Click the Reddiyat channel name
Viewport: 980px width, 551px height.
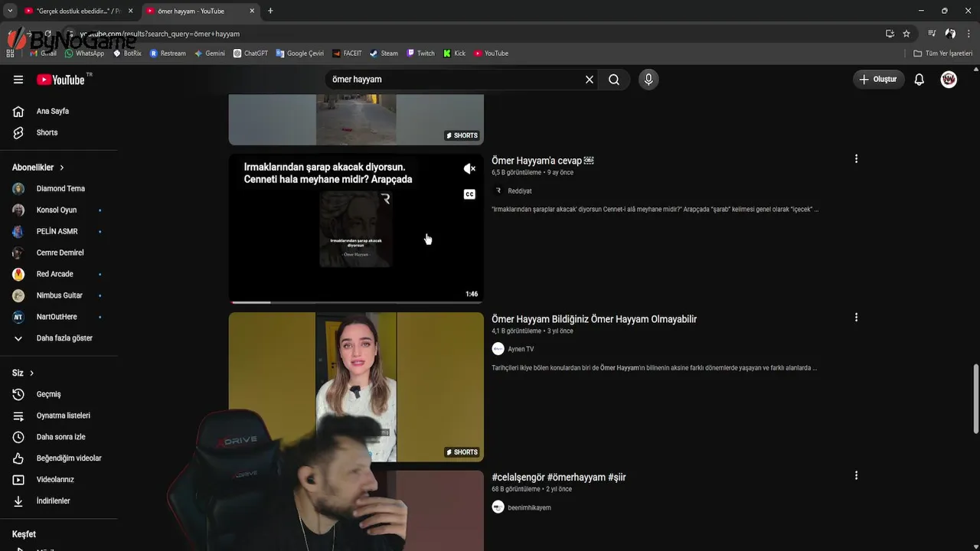(520, 191)
